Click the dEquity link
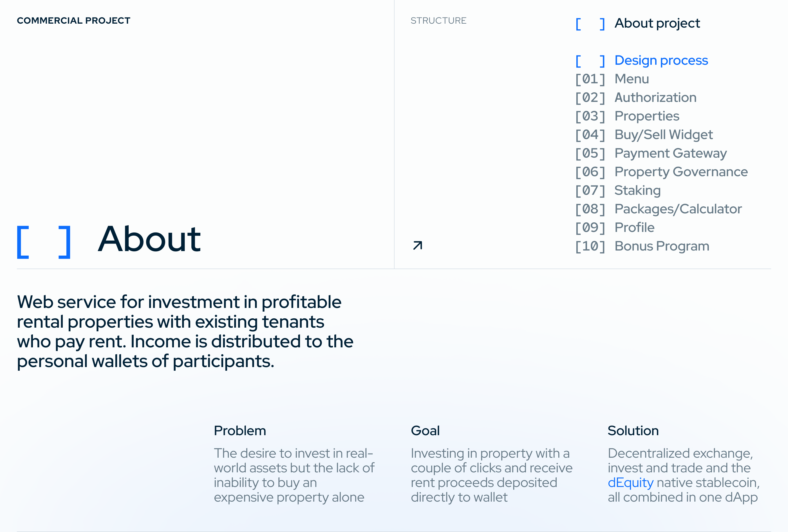Viewport: 788px width, 532px height. (x=630, y=482)
